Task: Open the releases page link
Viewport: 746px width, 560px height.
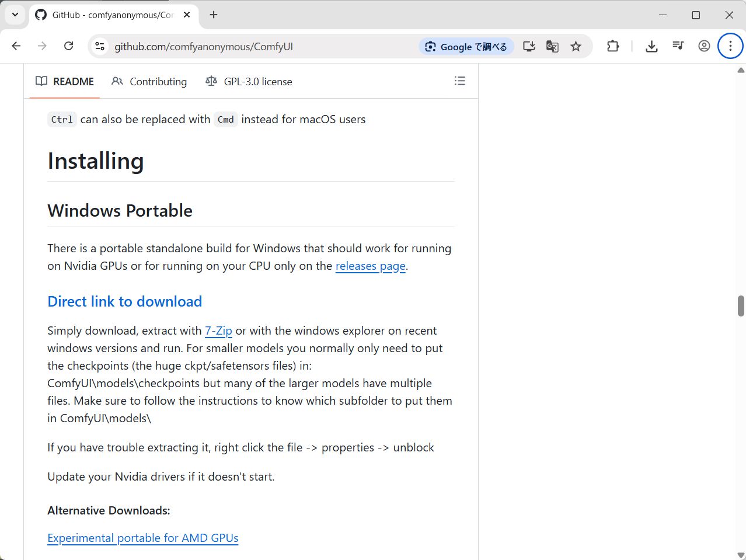Action: coord(370,266)
